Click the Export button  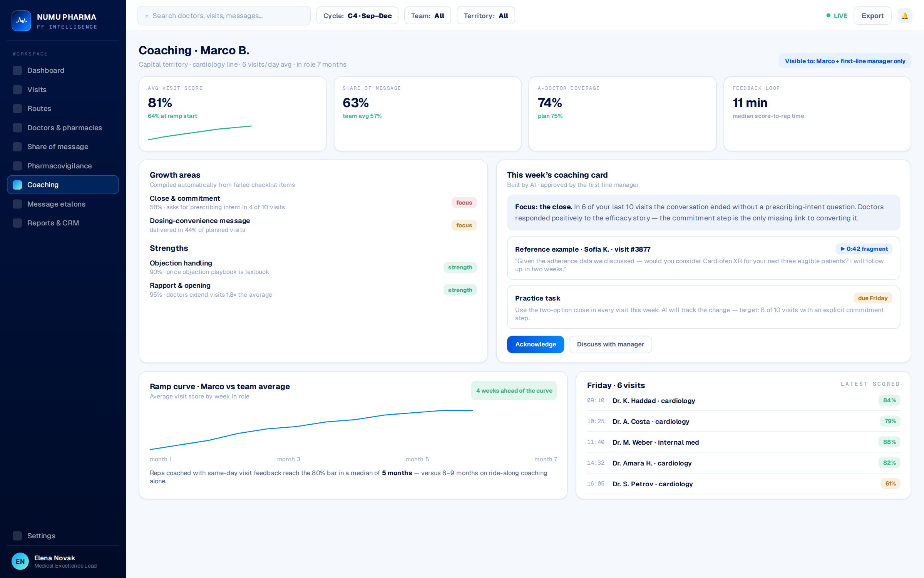(872, 16)
